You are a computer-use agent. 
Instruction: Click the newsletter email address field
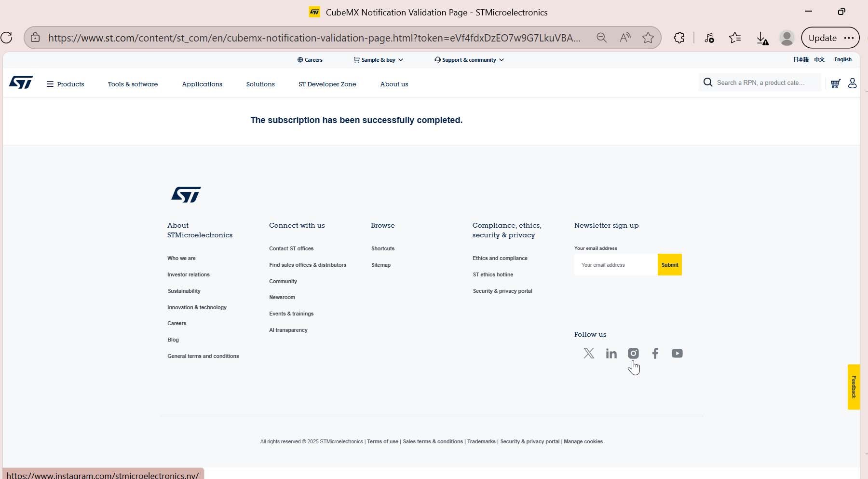point(616,265)
